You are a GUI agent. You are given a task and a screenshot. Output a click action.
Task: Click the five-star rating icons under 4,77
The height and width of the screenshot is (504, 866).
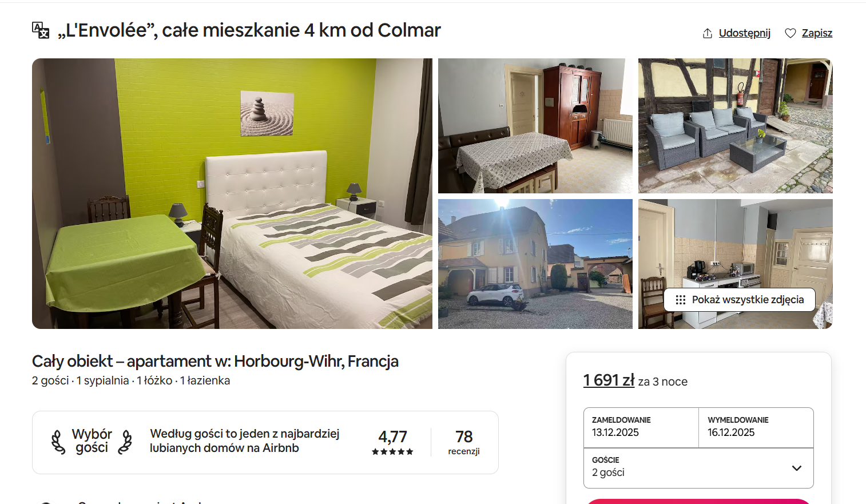pos(392,452)
